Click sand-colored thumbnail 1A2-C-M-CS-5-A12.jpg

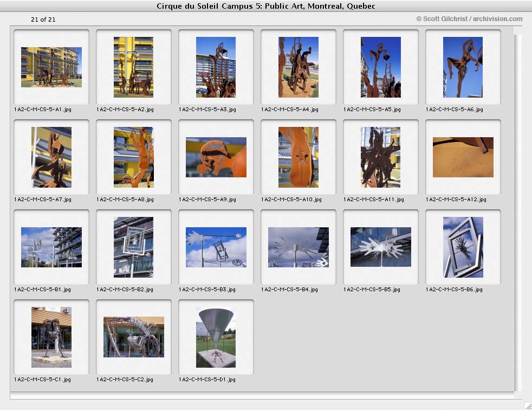(463, 157)
